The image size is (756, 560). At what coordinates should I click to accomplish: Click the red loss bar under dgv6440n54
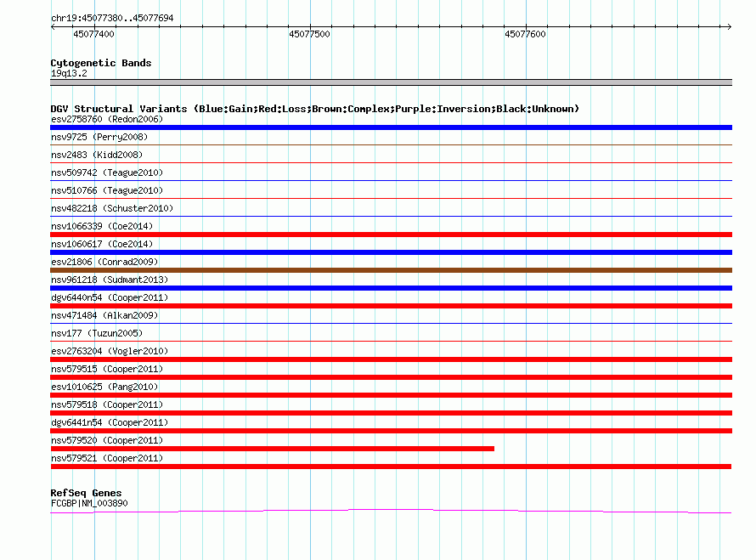coord(391,306)
